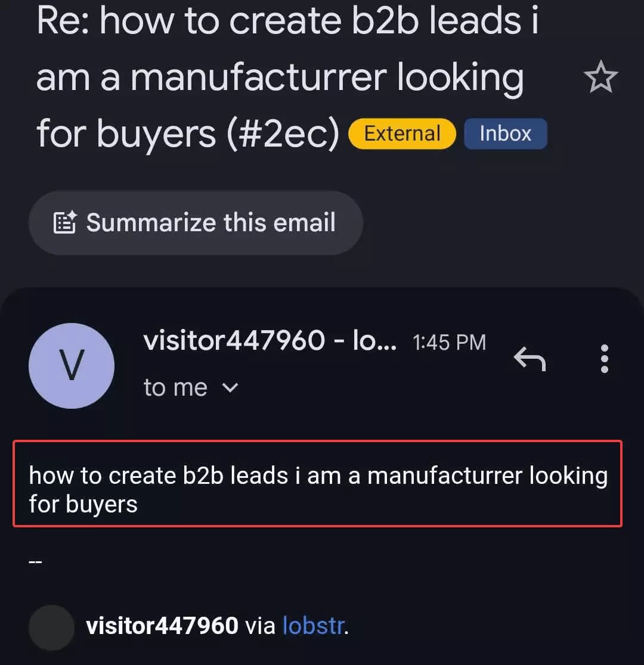Viewport: 644px width, 665px height.
Task: Open the lobstr link
Action: coord(313,626)
